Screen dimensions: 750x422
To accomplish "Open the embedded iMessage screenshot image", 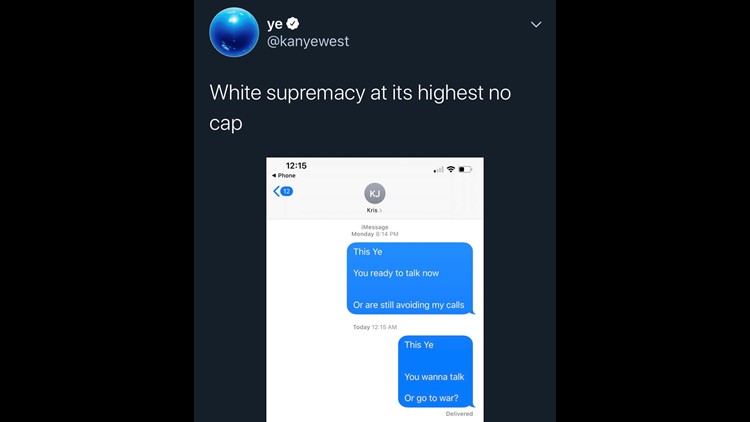I will [x=375, y=289].
